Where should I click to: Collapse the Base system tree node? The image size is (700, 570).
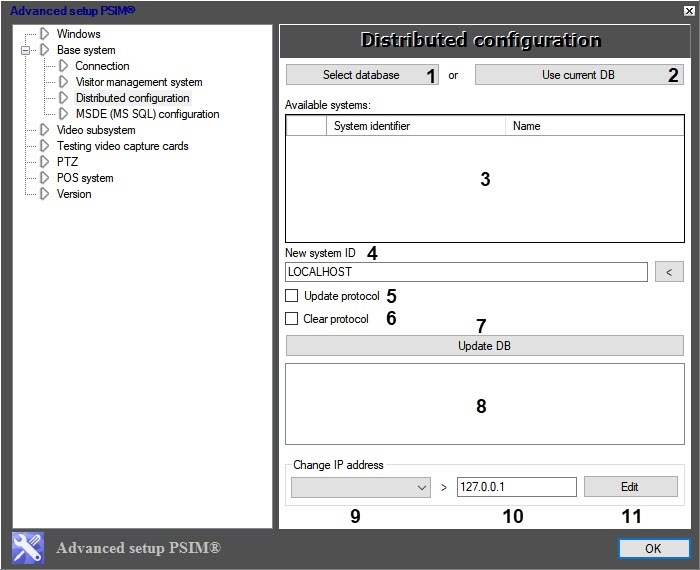pyautogui.click(x=25, y=50)
